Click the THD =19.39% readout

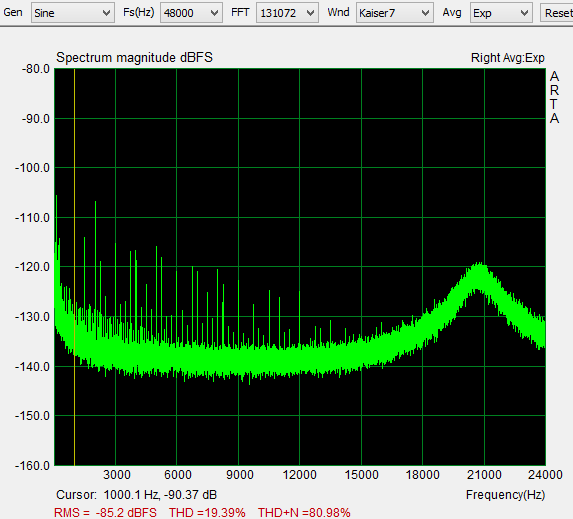207,512
